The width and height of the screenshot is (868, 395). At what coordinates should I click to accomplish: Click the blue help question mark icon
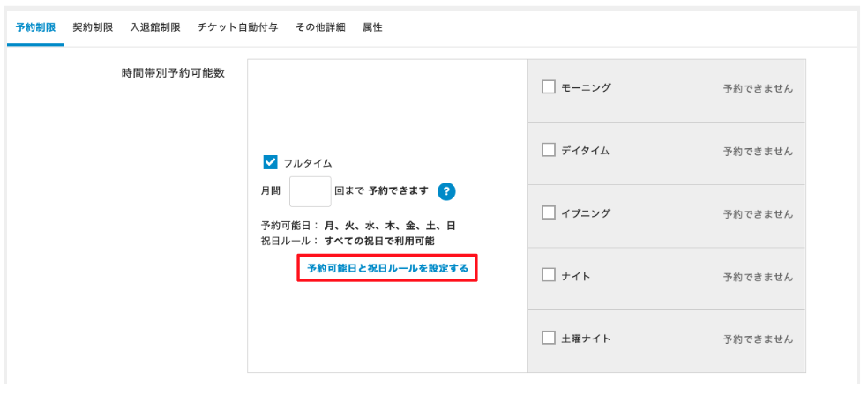[447, 191]
